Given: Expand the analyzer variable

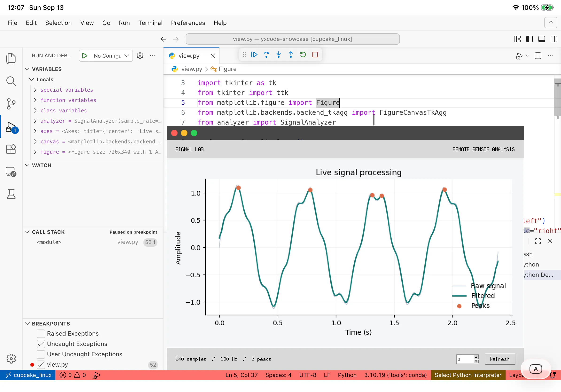Looking at the screenshot, I should pyautogui.click(x=35, y=121).
